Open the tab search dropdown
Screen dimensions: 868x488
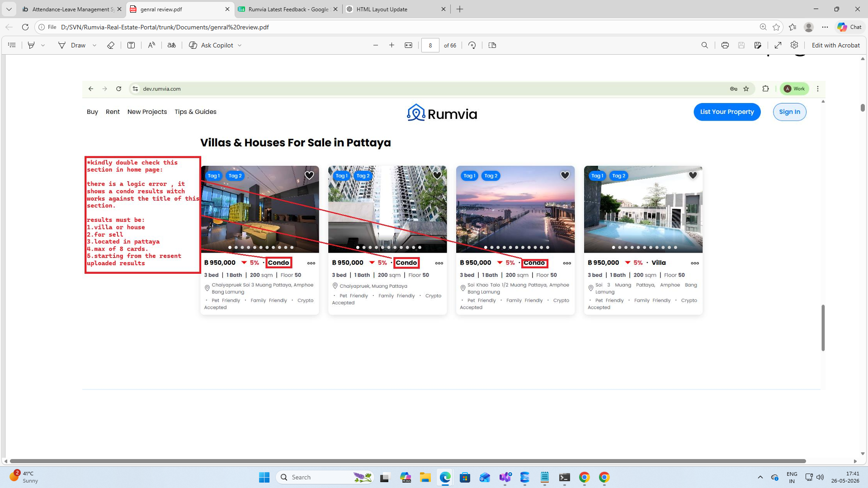click(x=9, y=9)
